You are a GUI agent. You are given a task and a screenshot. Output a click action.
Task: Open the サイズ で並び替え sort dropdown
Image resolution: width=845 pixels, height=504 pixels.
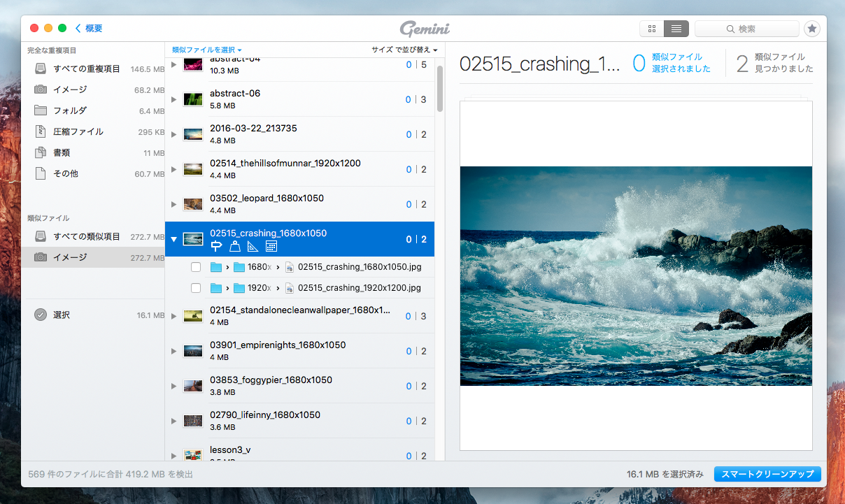[404, 50]
